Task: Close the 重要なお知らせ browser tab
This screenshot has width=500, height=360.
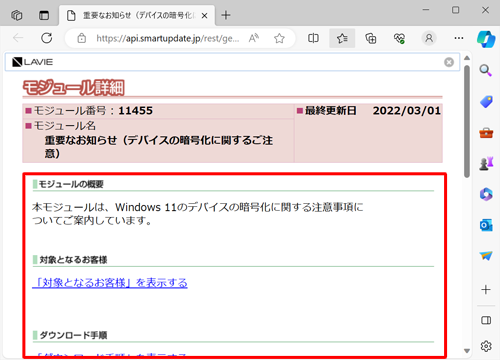Action: (205, 16)
